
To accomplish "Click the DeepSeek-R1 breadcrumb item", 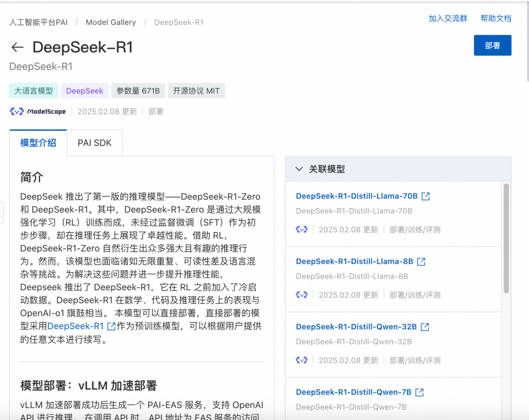I will coord(179,22).
